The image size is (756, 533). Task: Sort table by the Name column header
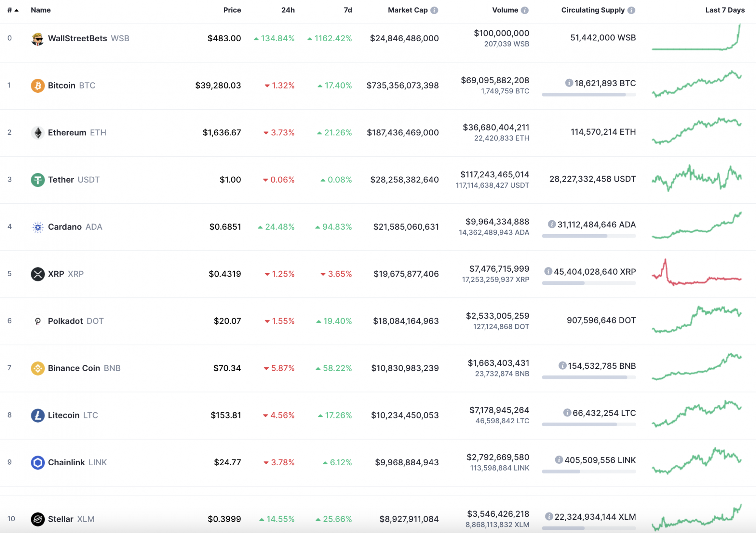(41, 10)
